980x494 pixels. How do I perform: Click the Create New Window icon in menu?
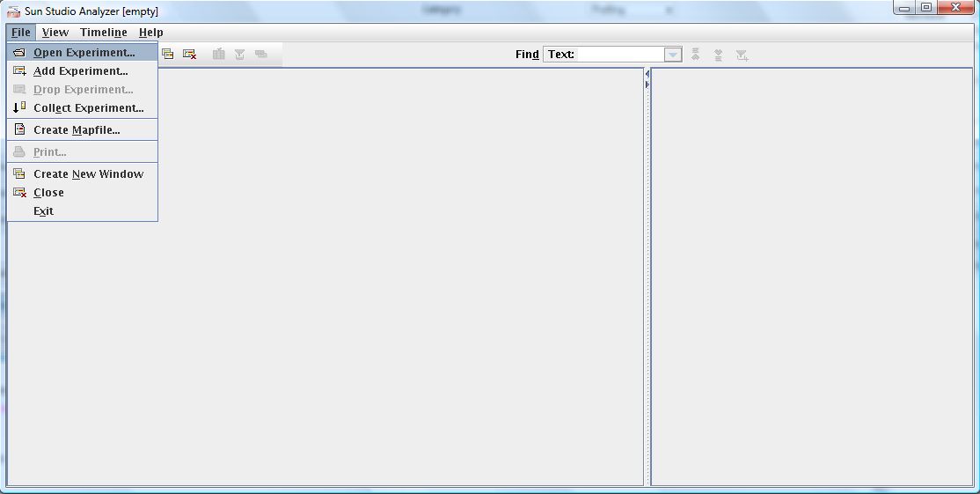[19, 173]
